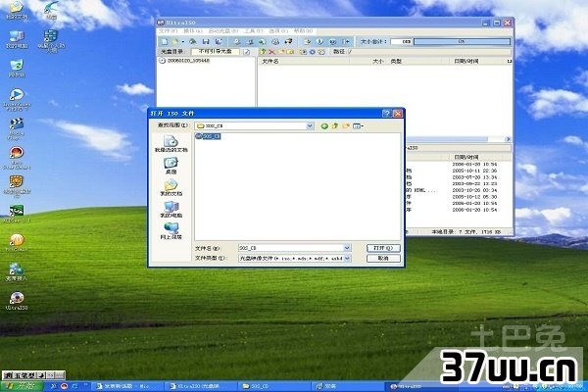The height and width of the screenshot is (392, 588).
Task: Open the 查找范围 folder dropdown
Action: coord(310,126)
